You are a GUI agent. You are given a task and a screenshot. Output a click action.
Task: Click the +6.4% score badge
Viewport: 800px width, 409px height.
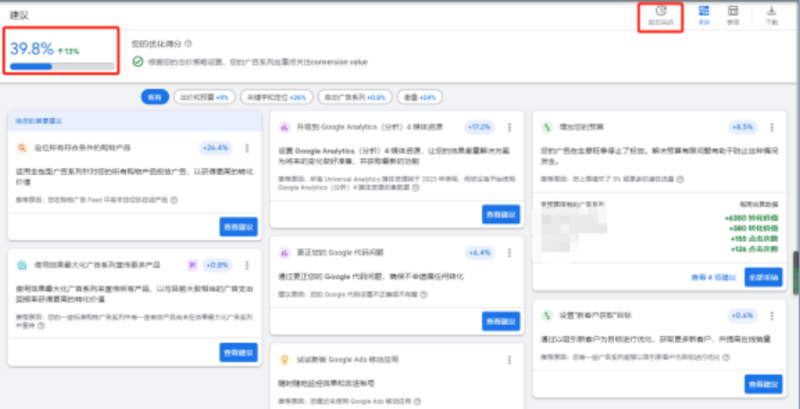pyautogui.click(x=480, y=252)
